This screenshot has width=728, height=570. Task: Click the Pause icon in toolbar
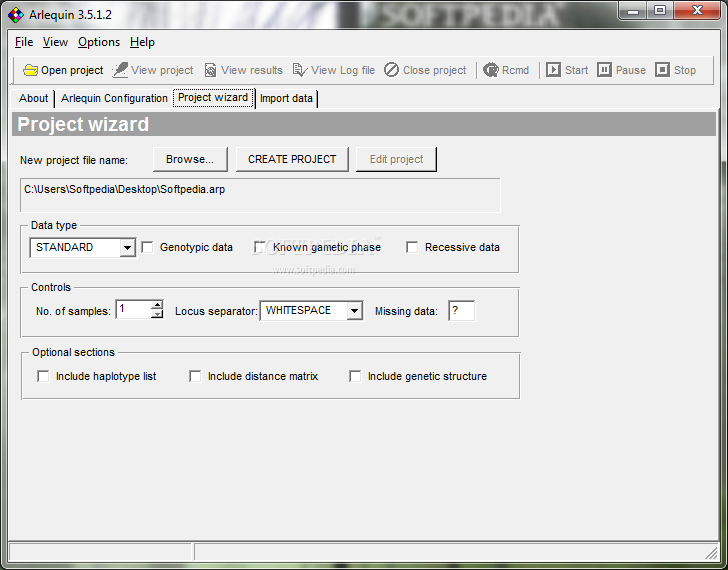pos(604,70)
